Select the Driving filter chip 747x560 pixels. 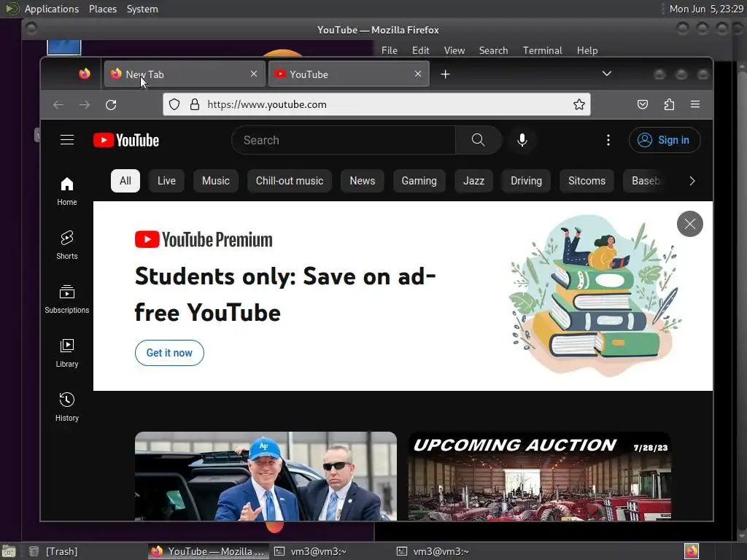[x=527, y=181]
